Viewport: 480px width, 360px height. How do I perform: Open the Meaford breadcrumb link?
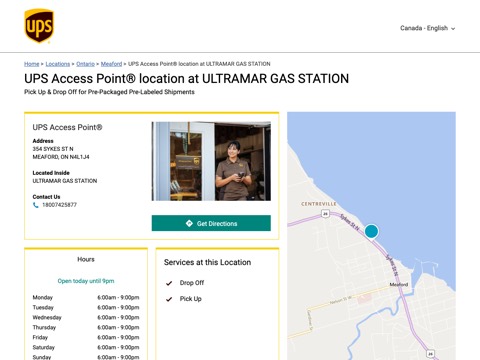click(x=111, y=64)
